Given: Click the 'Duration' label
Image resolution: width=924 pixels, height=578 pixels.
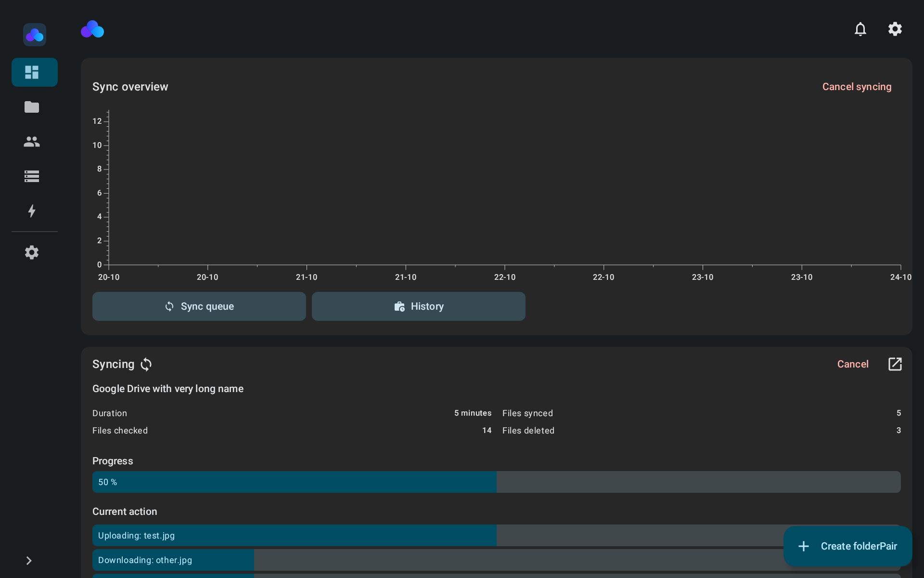Looking at the screenshot, I should click(110, 413).
